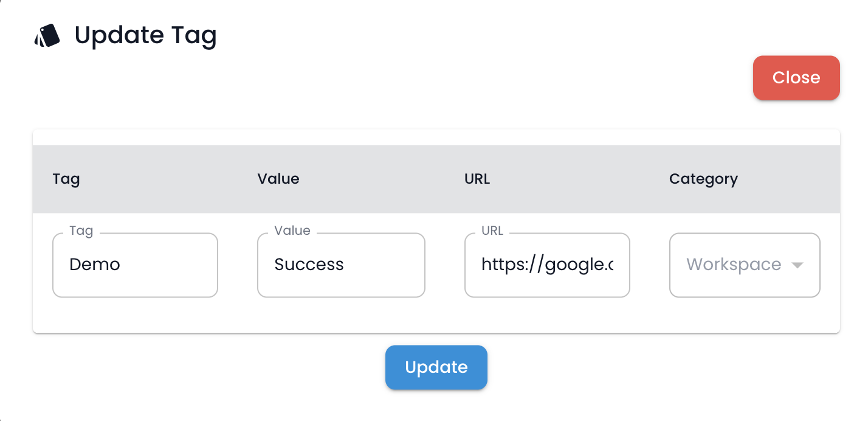Click the Tag floating label above Demo
868x421 pixels.
82,231
